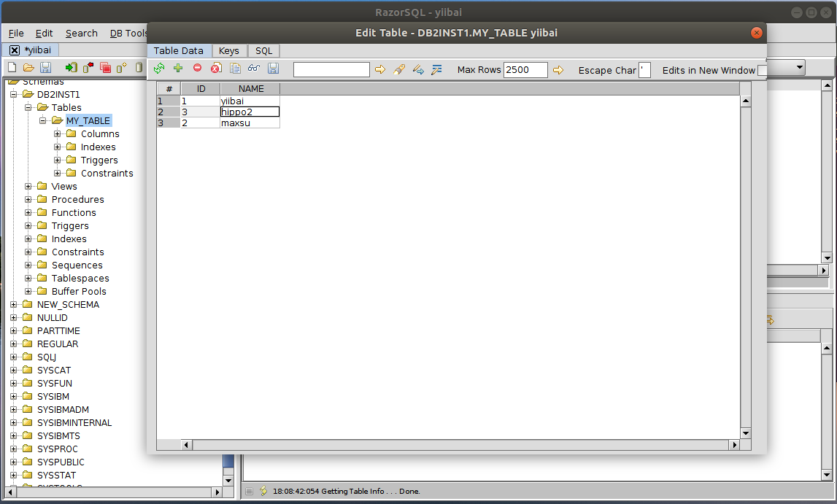Click the new file icon in main toolbar

[x=12, y=68]
